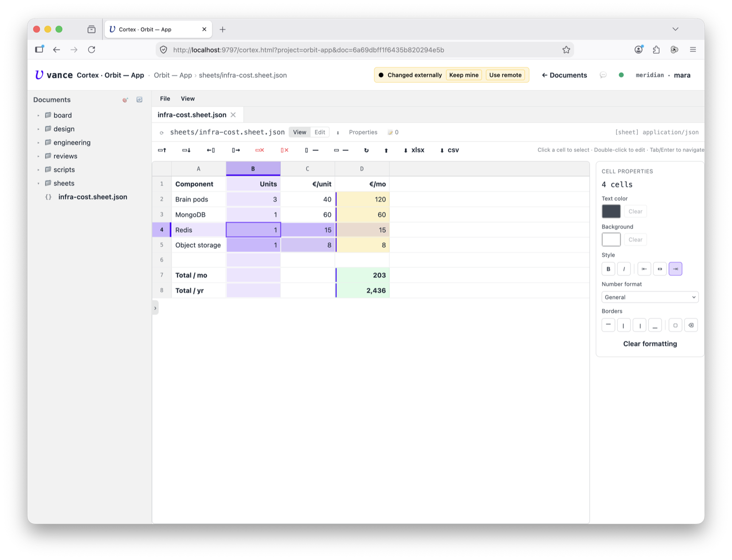Apply a bottom border to the cells

[x=655, y=325]
